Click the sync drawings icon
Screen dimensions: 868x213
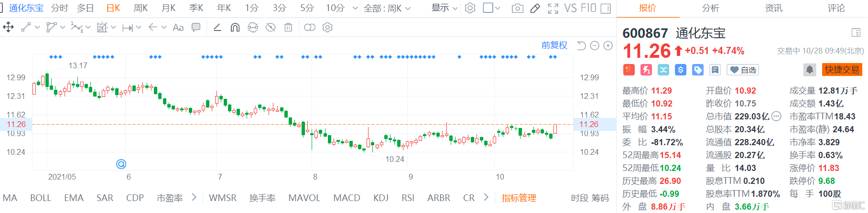pyautogui.click(x=253, y=27)
